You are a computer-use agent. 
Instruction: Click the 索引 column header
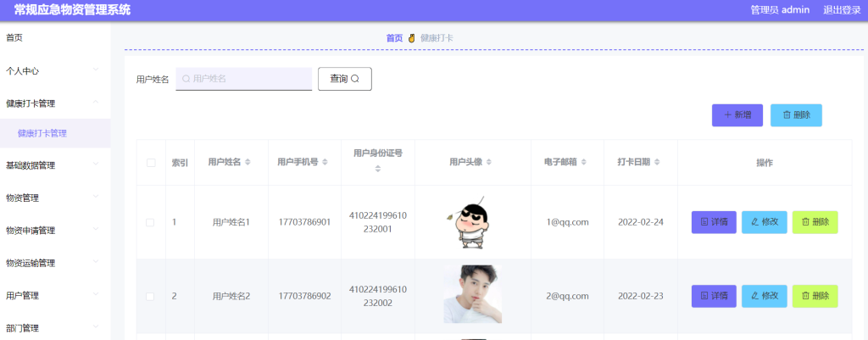(x=180, y=163)
